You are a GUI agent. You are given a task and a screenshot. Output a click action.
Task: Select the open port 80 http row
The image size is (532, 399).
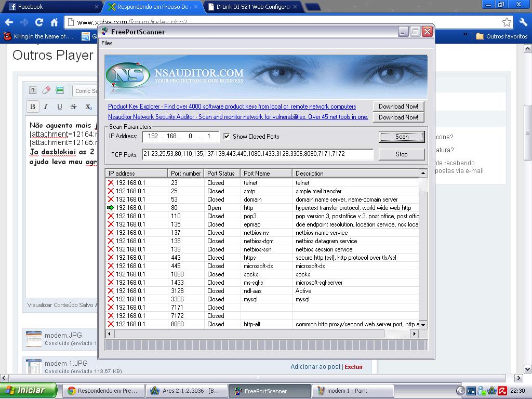[262, 208]
